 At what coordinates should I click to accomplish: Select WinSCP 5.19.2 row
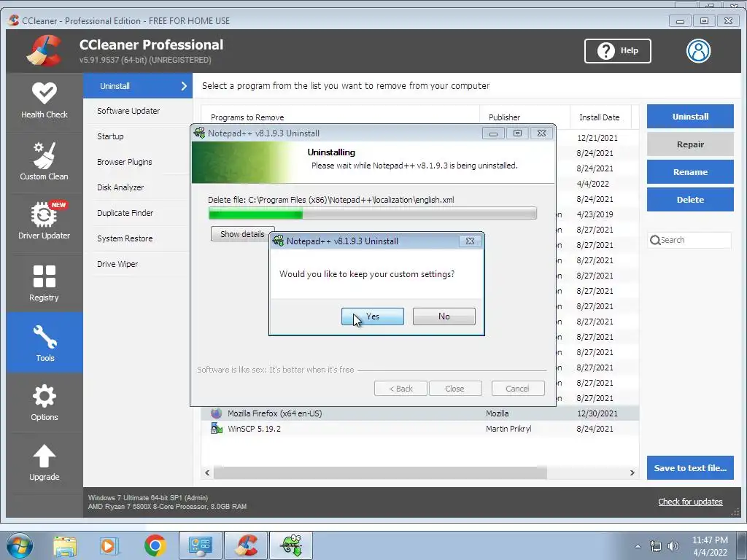point(419,429)
